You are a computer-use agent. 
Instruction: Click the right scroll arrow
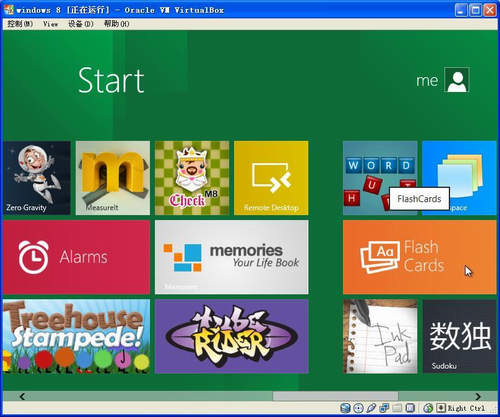pos(478,396)
